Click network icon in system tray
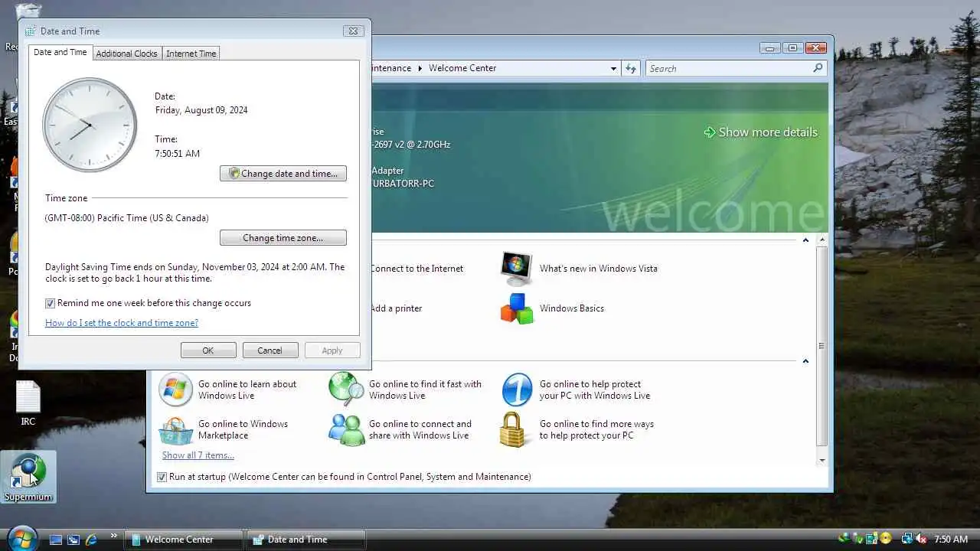980x551 pixels. (906, 540)
